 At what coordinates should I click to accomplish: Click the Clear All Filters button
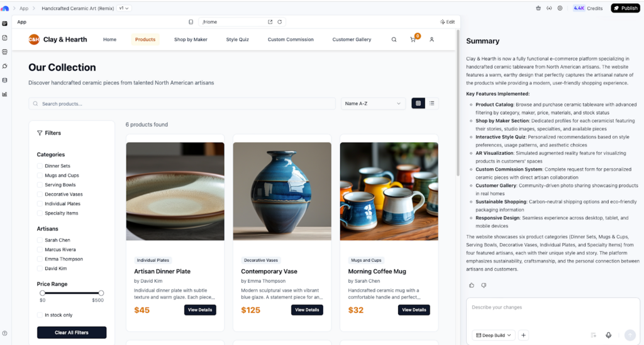tap(72, 332)
